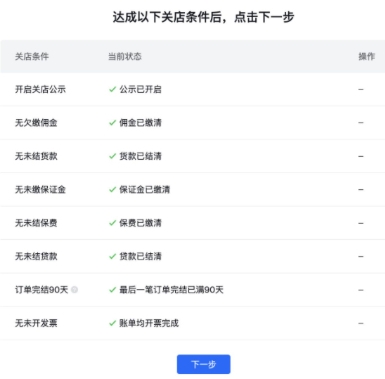Click the 订单完结90天 condition label

point(41,290)
